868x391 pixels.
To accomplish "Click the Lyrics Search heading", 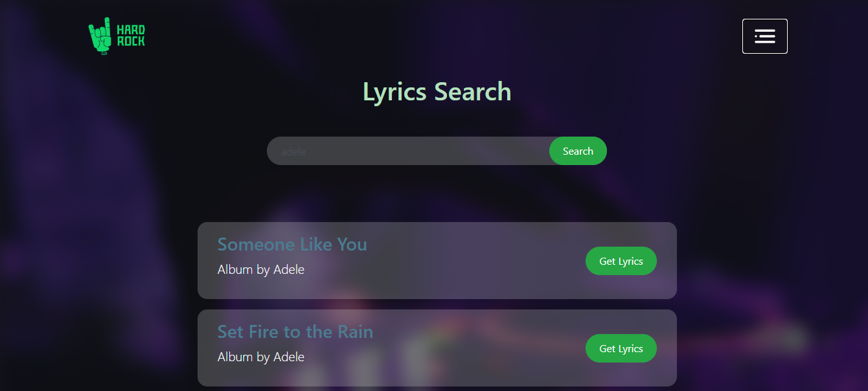I will pos(437,91).
